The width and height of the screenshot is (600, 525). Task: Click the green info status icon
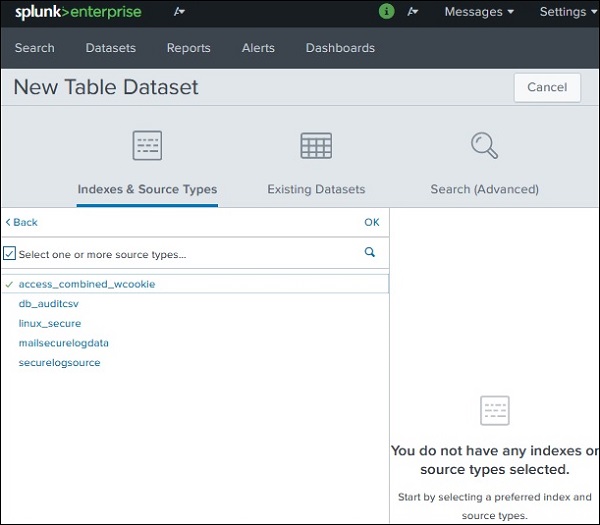point(387,12)
